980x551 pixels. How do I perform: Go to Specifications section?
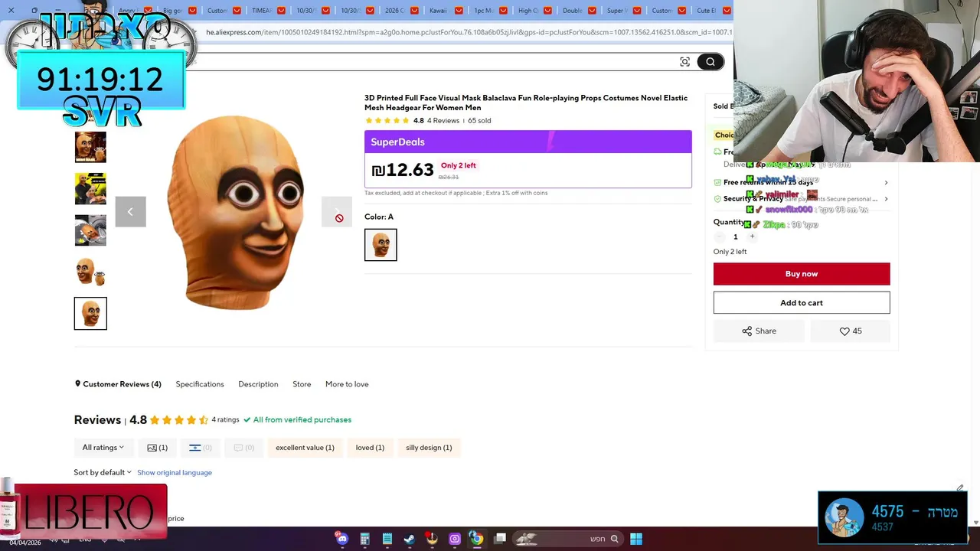[x=200, y=384]
